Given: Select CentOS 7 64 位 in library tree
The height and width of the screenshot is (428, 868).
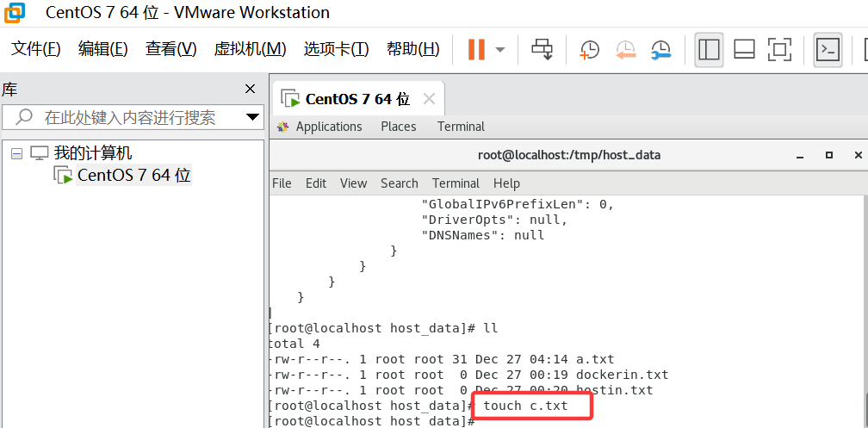Looking at the screenshot, I should click(x=133, y=176).
